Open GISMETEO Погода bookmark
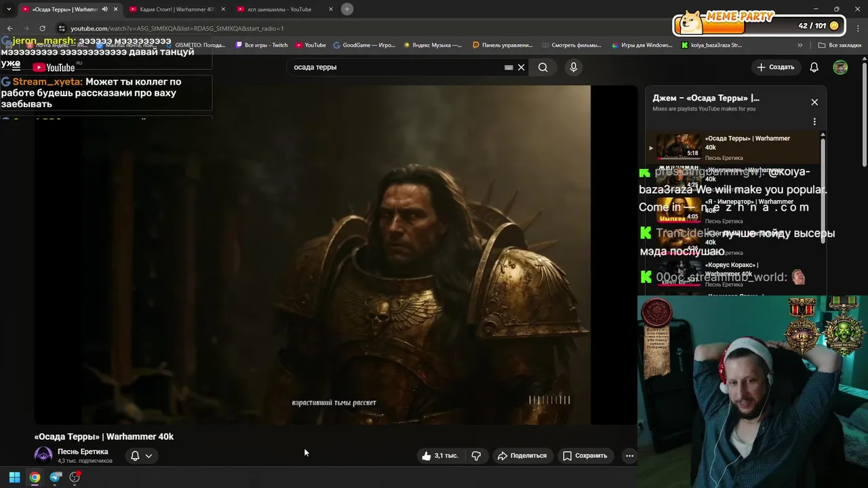Viewport: 868px width, 488px height. tap(195, 45)
